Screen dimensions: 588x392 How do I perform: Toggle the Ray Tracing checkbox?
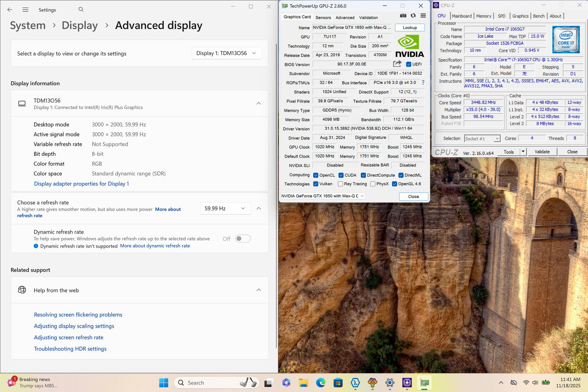(340, 184)
